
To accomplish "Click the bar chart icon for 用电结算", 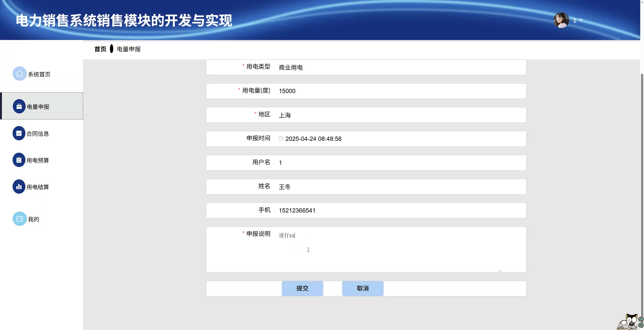I will point(19,187).
